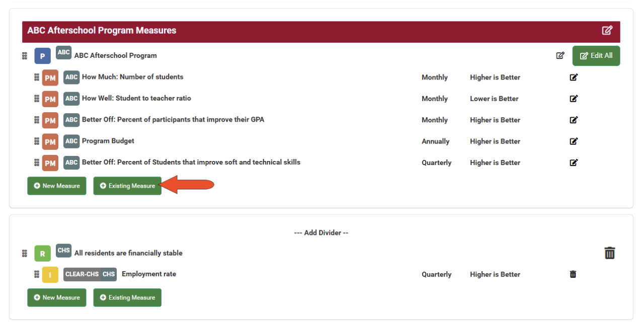Edit the soft and technical skills measure
Screen dimensions: 644x329
pos(573,162)
